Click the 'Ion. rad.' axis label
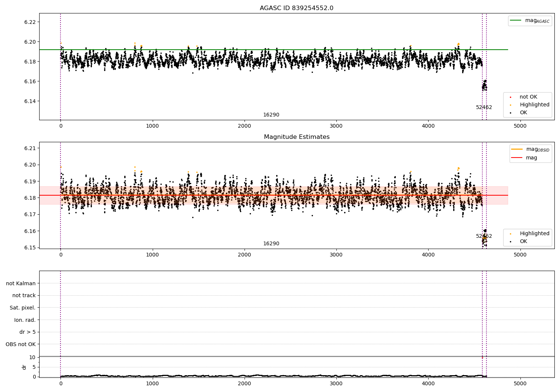The width and height of the screenshot is (560, 392). [25, 320]
